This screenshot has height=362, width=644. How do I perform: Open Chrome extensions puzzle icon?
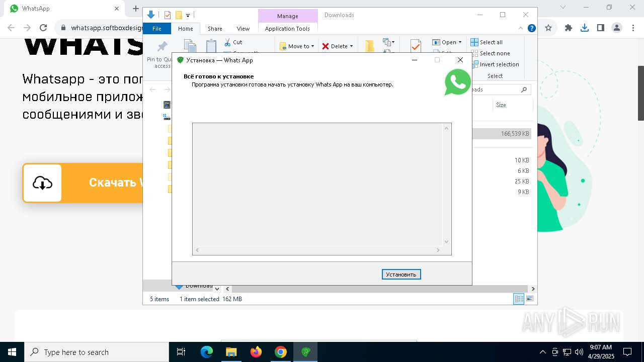pos(569,28)
